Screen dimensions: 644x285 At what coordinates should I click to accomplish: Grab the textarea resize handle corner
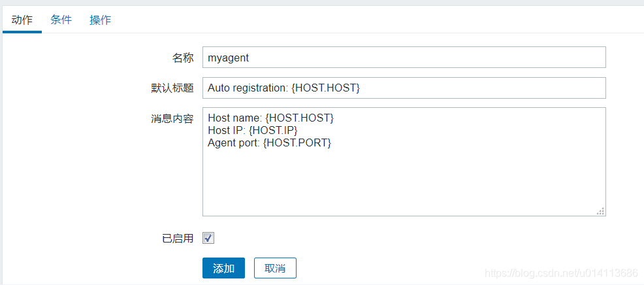pyautogui.click(x=600, y=211)
